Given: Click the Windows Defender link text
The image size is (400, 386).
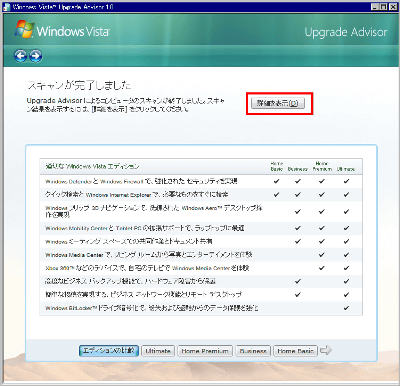Looking at the screenshot, I should coord(68,182).
